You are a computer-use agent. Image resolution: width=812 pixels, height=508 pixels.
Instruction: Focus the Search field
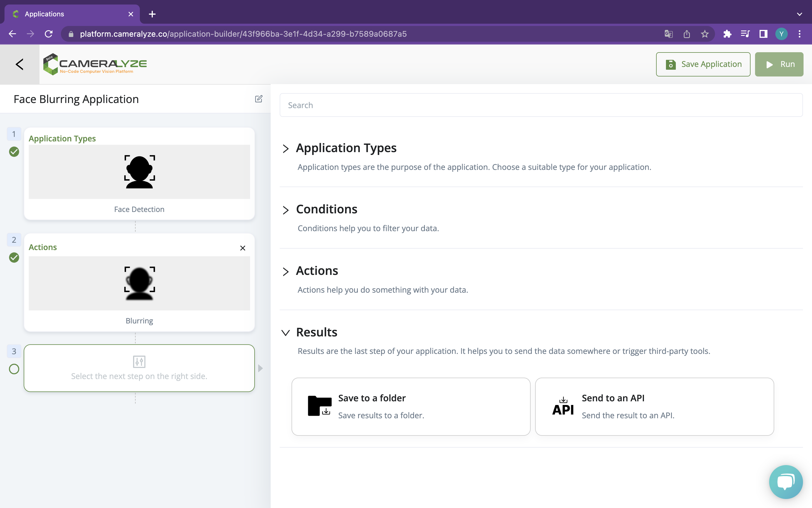pyautogui.click(x=541, y=105)
